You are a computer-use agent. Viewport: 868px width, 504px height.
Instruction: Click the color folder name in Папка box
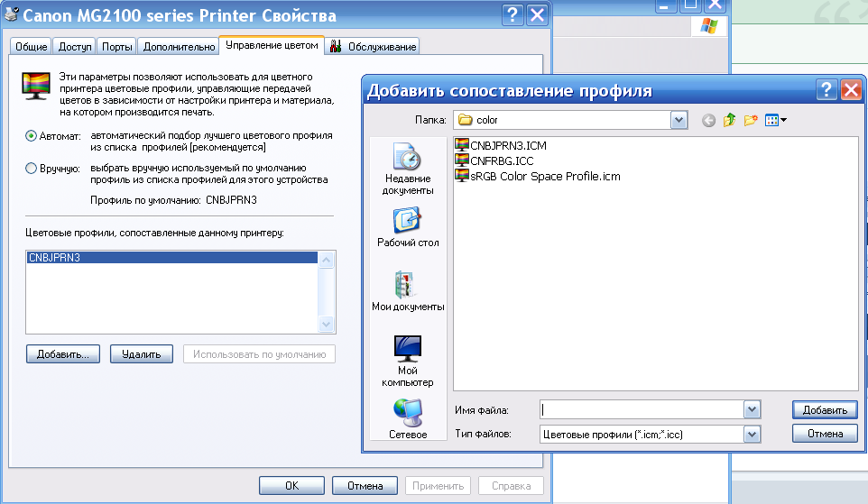(487, 120)
